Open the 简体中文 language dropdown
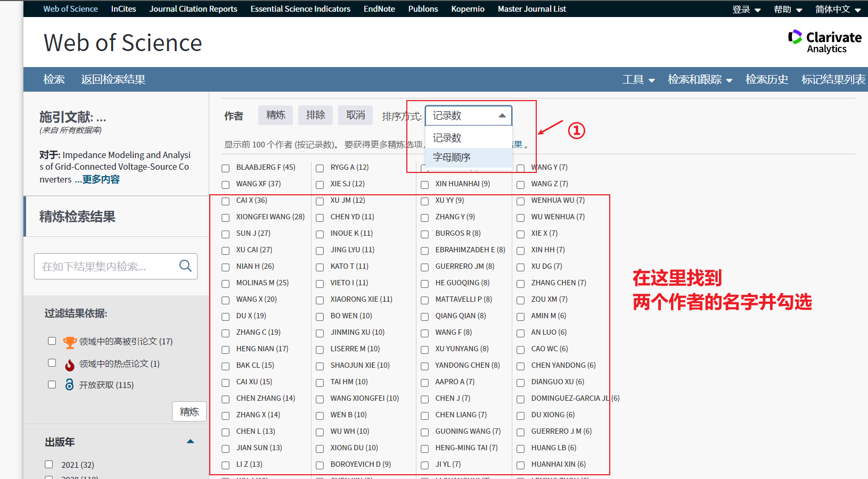868x479 pixels. 838,9
